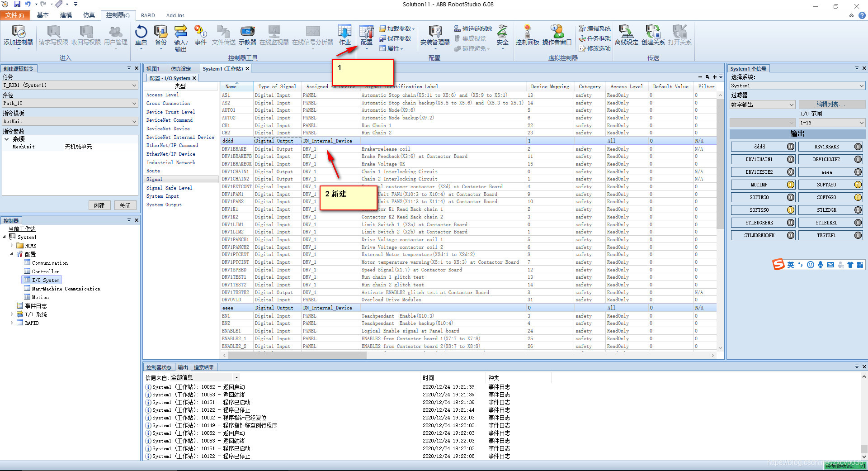Click the 编辑列表 button

[832, 105]
